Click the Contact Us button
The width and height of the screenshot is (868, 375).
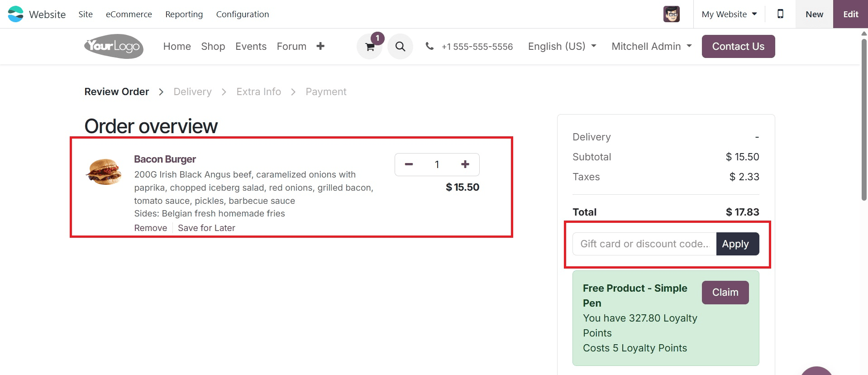[738, 46]
